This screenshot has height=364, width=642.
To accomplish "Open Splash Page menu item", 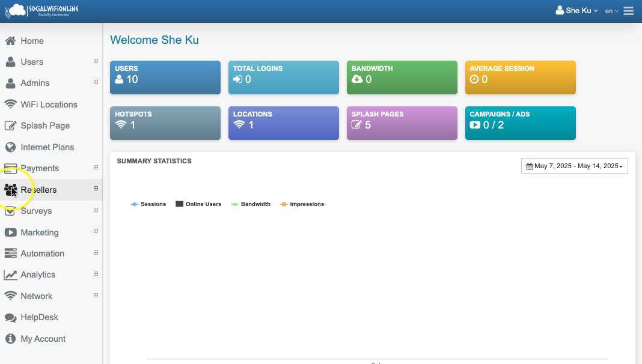I will [x=45, y=126].
